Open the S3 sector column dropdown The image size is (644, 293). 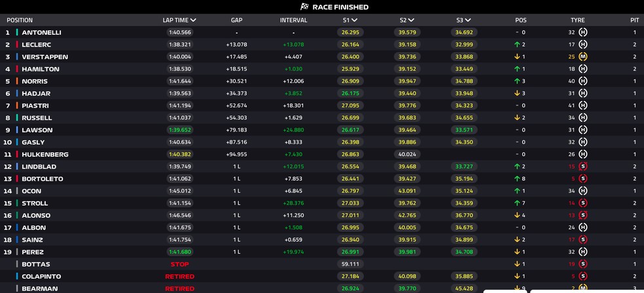coord(468,20)
